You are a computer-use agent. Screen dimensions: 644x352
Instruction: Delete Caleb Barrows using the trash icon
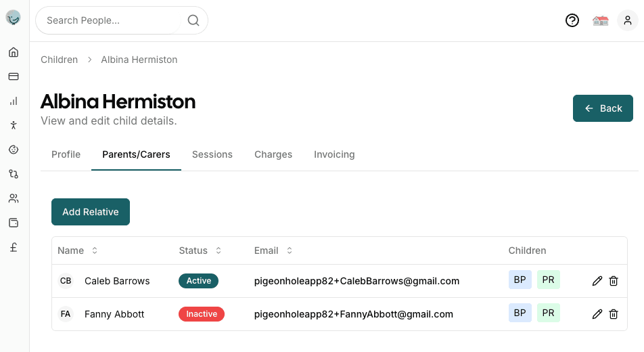pos(614,281)
